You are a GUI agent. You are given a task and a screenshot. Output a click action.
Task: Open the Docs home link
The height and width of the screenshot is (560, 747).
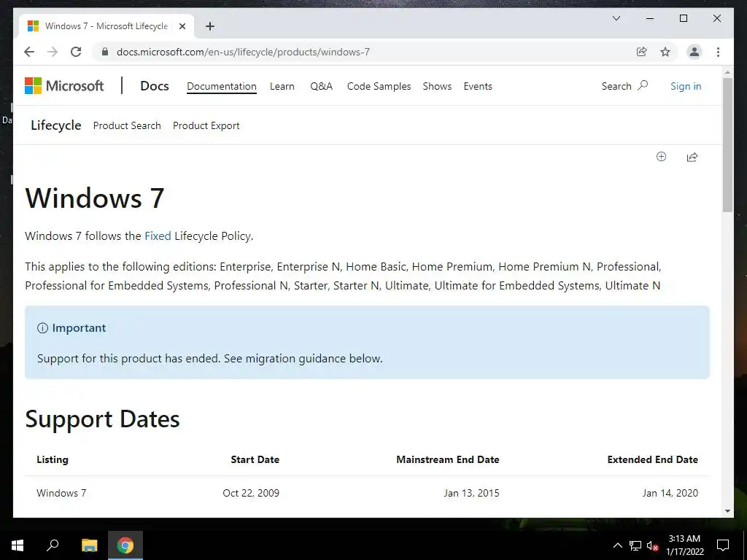coord(155,86)
